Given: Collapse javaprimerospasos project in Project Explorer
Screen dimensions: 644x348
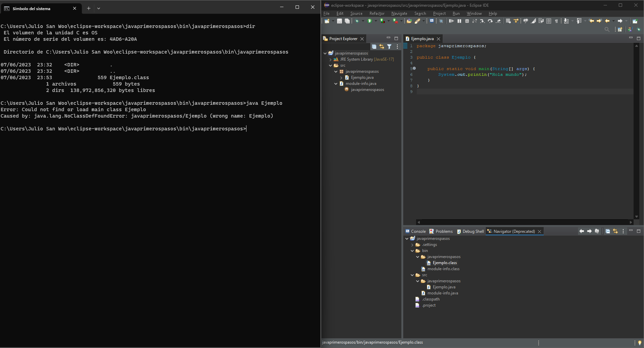Looking at the screenshot, I should [x=325, y=53].
